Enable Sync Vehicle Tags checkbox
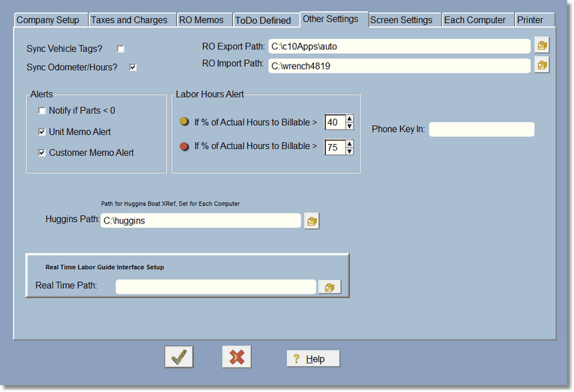This screenshot has height=392, width=574. point(121,49)
